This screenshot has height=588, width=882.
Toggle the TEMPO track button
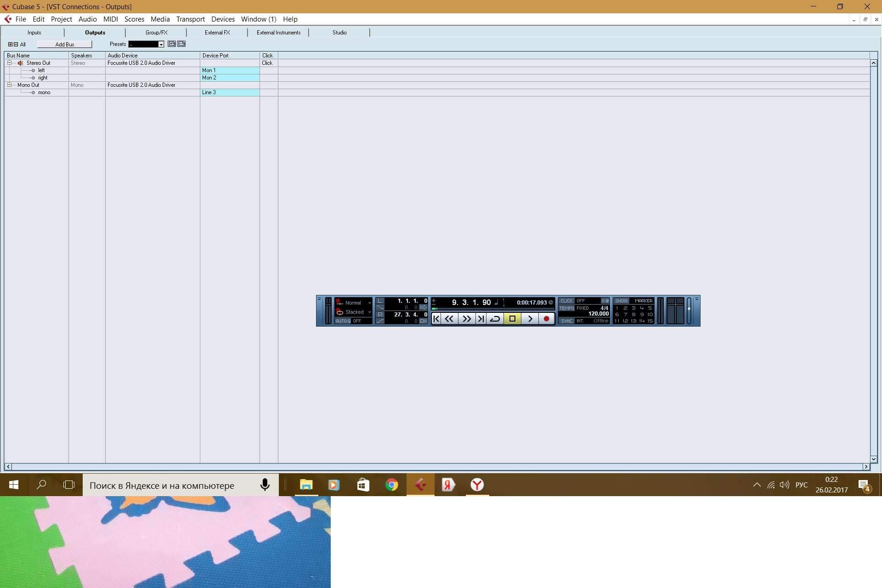coord(566,308)
